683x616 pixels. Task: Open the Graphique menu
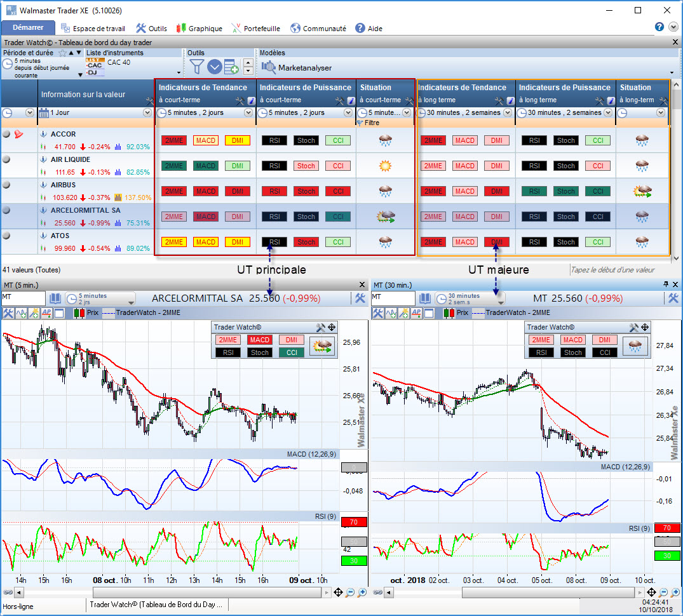(199, 29)
